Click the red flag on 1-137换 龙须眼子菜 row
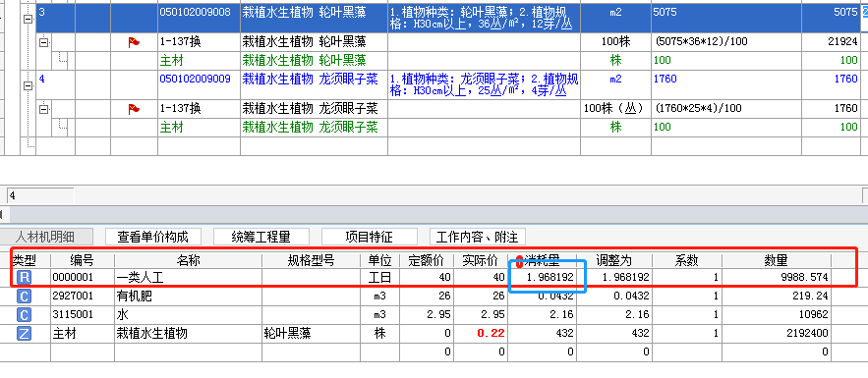 pos(134,109)
